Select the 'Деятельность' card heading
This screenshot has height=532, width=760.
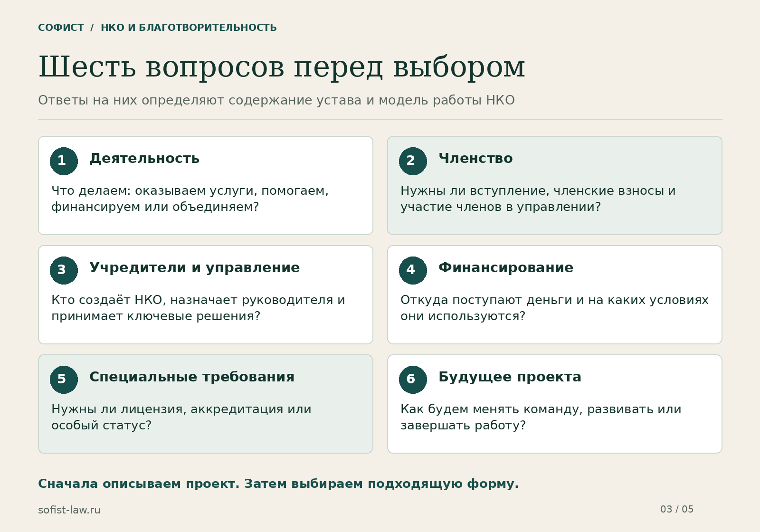[x=144, y=159]
